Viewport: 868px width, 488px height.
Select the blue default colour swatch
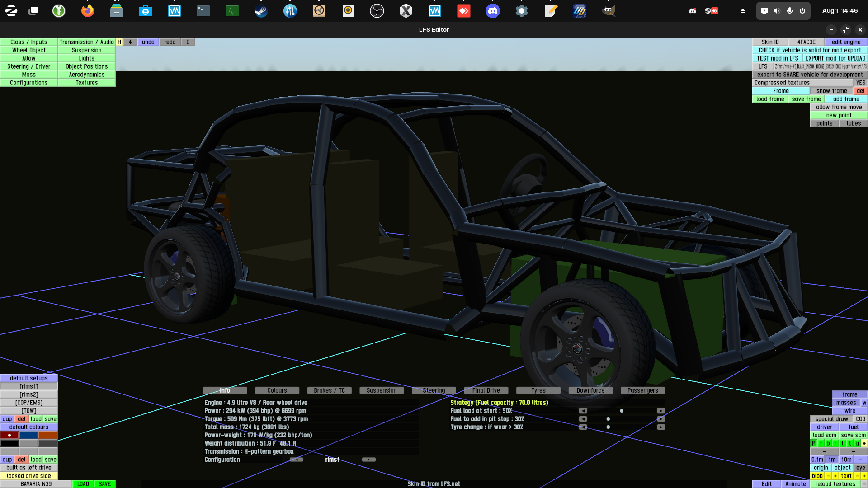[x=28, y=435]
